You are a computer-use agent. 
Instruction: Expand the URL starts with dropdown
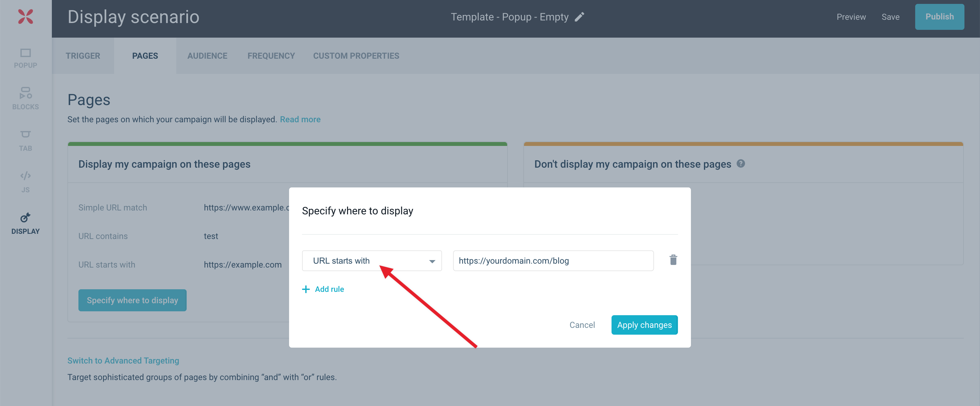pyautogui.click(x=372, y=261)
